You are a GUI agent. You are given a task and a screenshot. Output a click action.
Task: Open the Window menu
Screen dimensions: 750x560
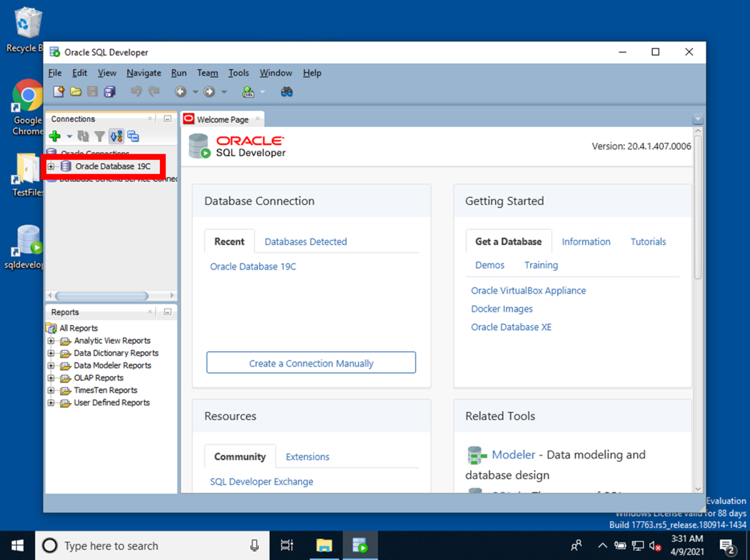[276, 73]
